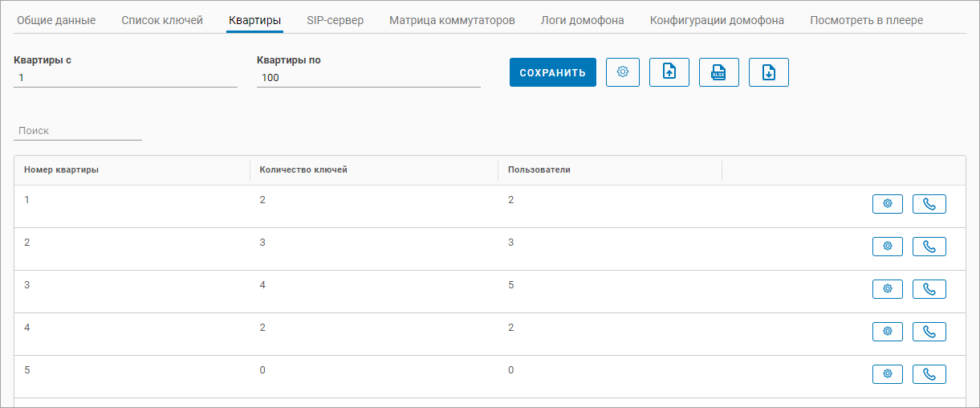
Task: Open the Посмотреть в плеере tab
Action: pyautogui.click(x=866, y=20)
